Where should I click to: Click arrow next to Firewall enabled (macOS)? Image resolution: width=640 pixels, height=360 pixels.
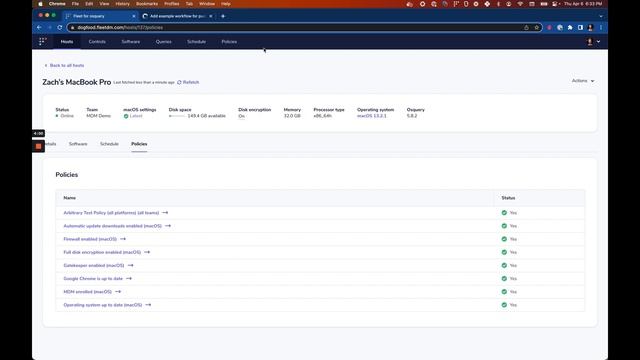(123, 239)
